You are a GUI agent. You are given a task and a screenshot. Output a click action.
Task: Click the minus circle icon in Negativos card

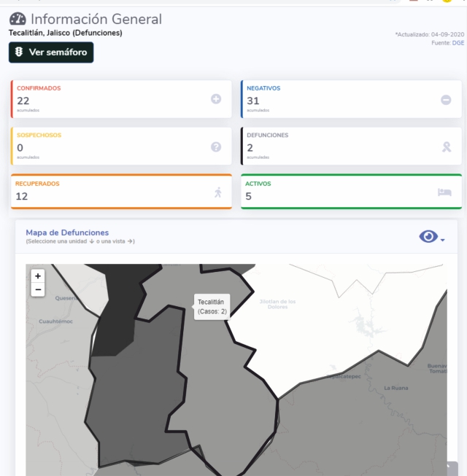[446, 100]
